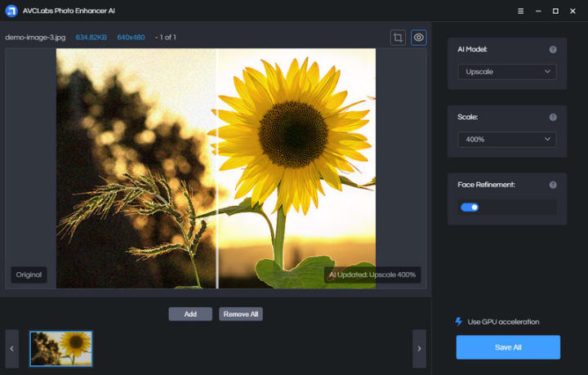
Task: Click Use GPU acceleration text
Action: [503, 322]
